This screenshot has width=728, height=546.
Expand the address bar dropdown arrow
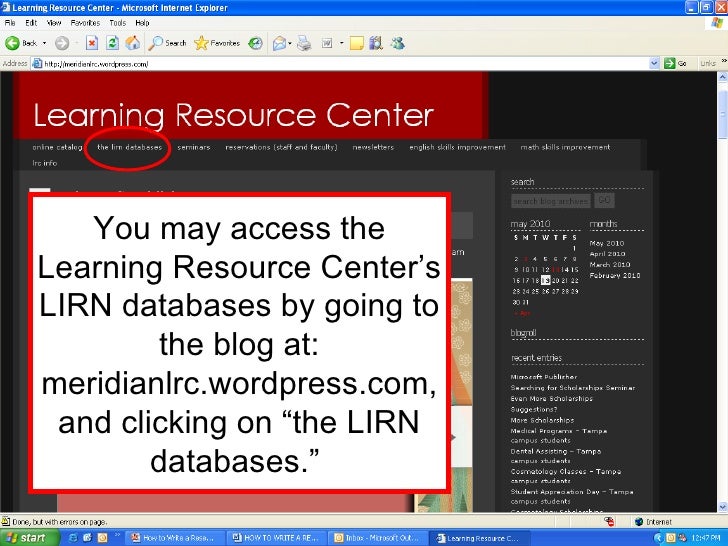coord(654,63)
